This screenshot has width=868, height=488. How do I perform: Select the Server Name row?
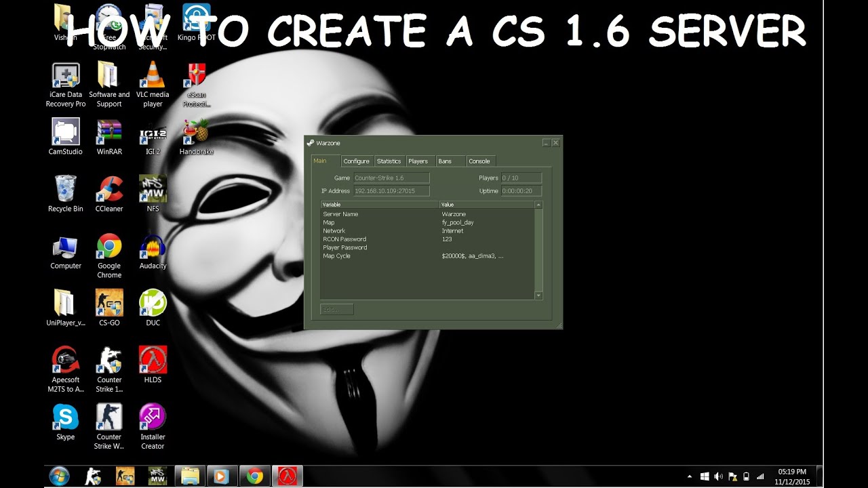[427, 214]
